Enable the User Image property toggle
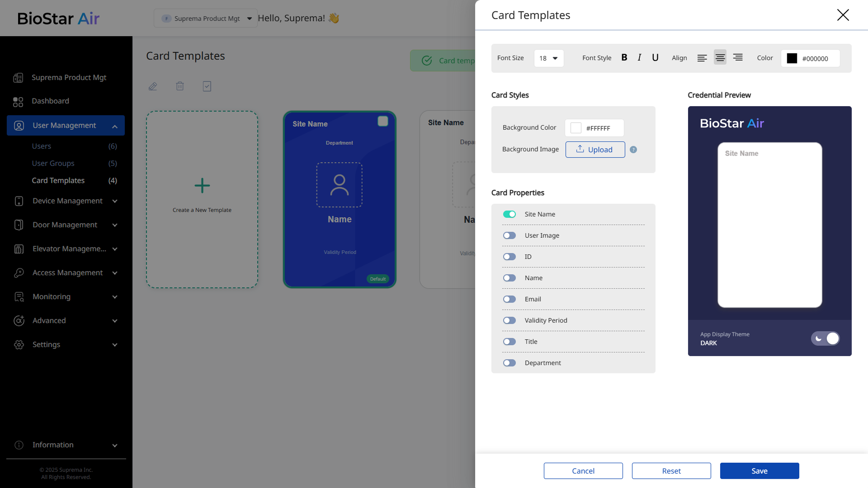The image size is (868, 488). [x=509, y=235]
